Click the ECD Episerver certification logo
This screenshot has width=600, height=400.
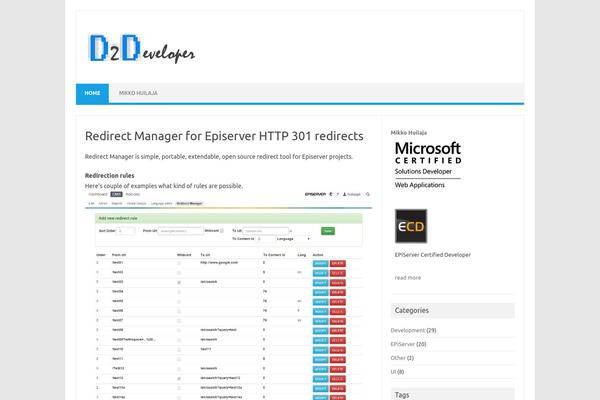411,226
